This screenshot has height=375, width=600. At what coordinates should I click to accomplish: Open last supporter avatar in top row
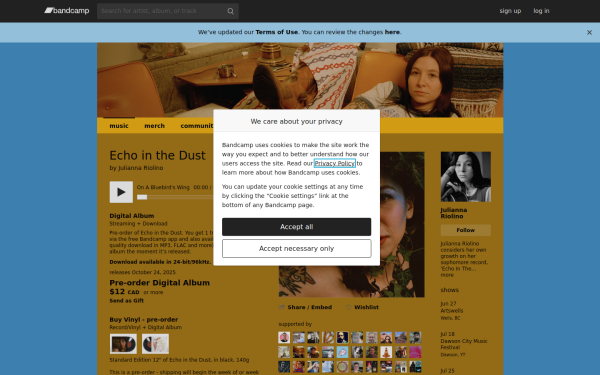(x=415, y=338)
